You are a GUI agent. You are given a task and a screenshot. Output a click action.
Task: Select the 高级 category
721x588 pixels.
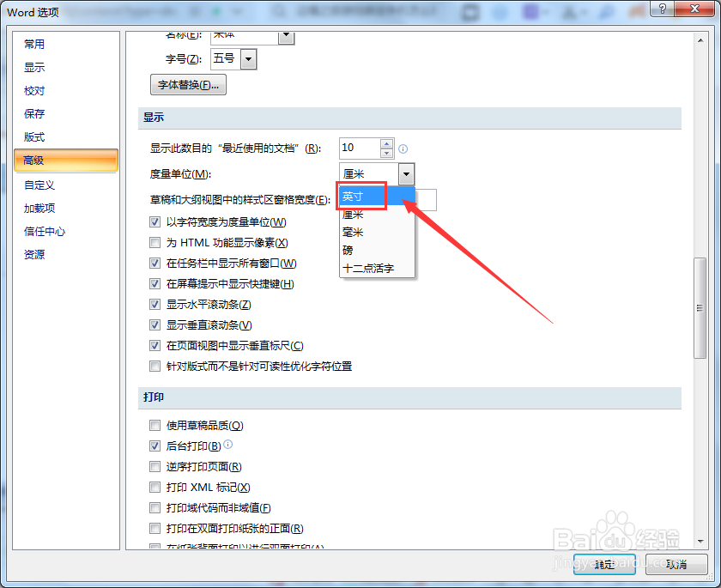[66, 160]
